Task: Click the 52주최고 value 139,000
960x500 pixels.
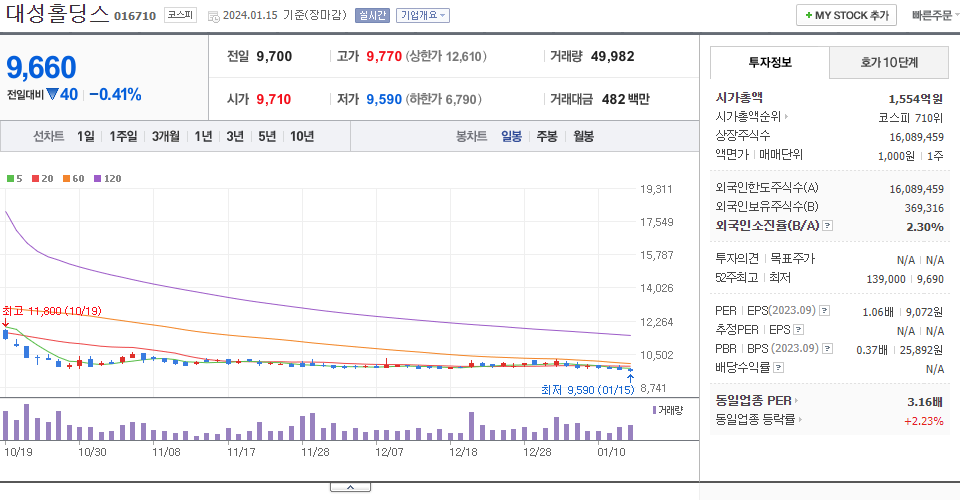Action: point(885,279)
